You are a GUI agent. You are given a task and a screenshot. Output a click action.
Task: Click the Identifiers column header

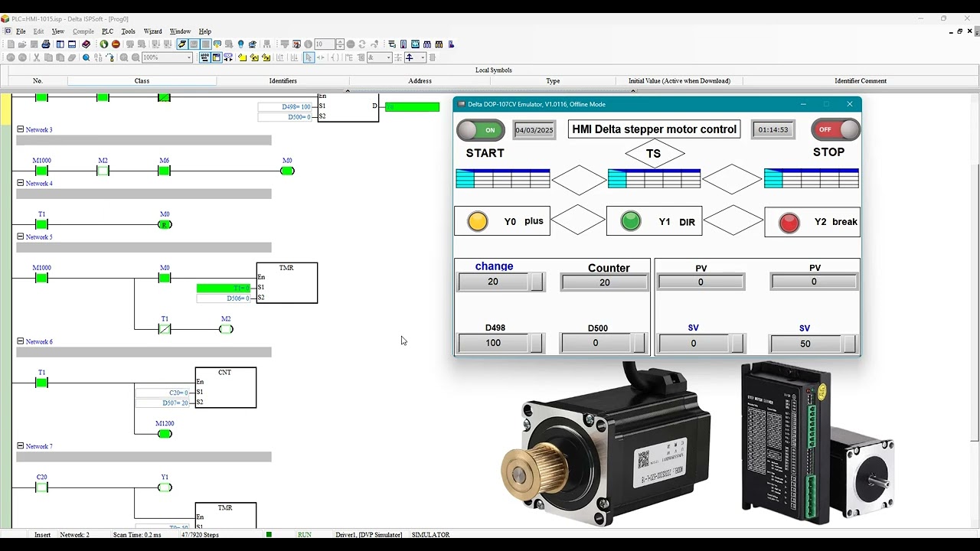(x=283, y=80)
